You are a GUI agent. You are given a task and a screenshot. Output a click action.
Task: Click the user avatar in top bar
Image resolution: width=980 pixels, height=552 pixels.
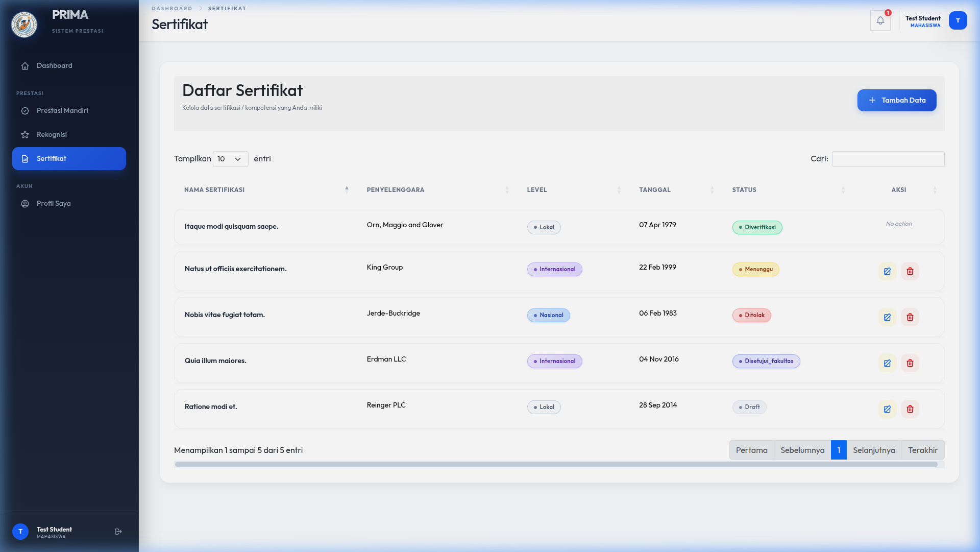click(x=958, y=21)
